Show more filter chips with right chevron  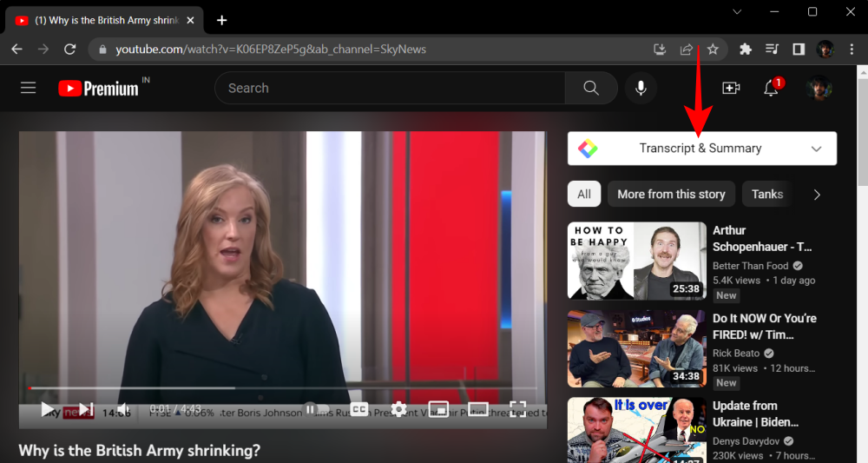tap(816, 195)
